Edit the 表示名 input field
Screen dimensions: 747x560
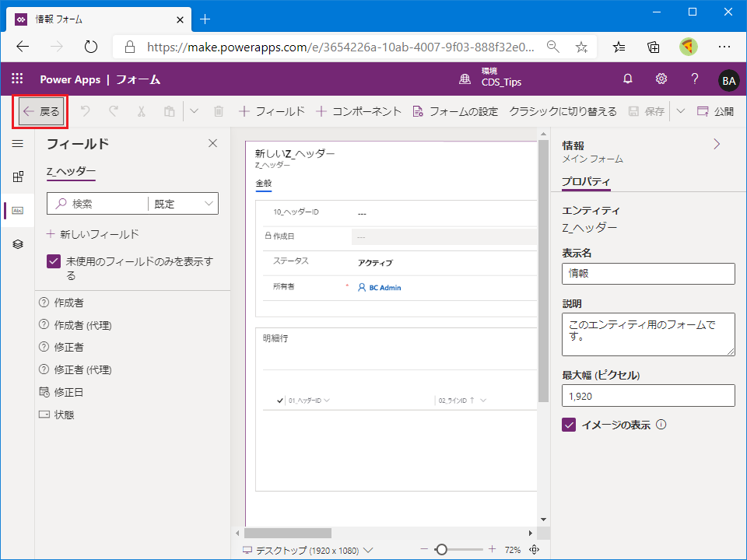pyautogui.click(x=648, y=274)
